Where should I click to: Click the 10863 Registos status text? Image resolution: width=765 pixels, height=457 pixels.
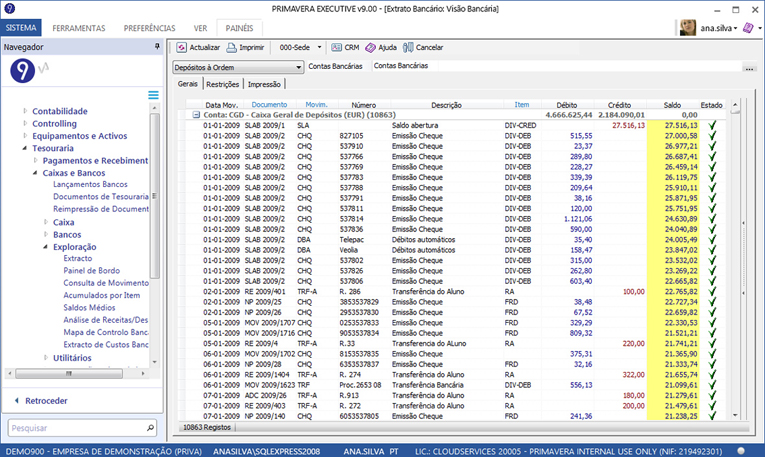click(x=207, y=427)
